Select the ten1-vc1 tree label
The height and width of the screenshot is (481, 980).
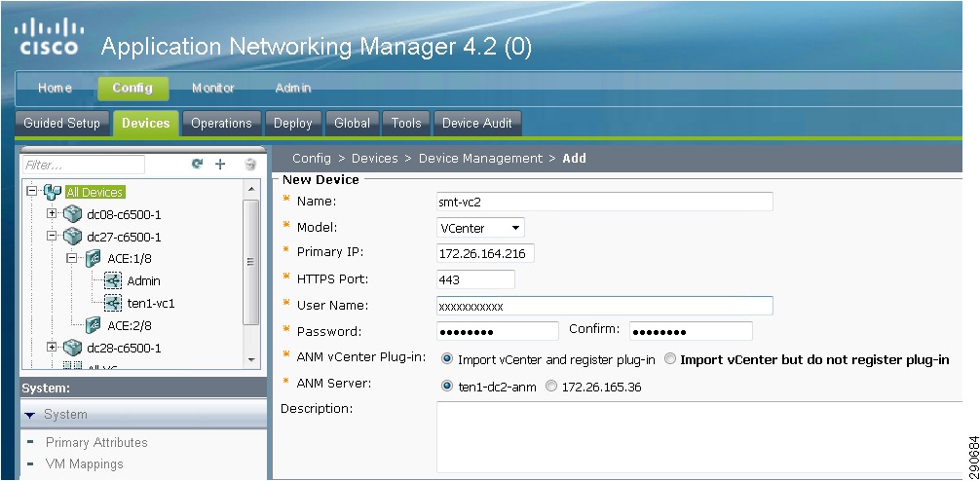point(151,304)
